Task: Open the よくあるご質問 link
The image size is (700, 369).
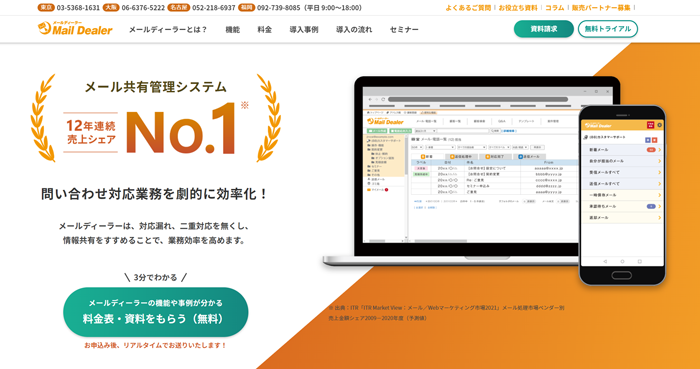Action: [x=468, y=8]
